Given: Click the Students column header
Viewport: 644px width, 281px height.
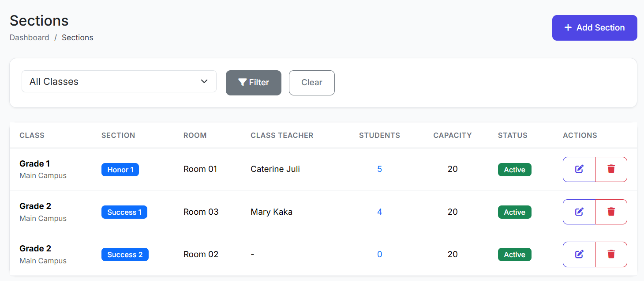Looking at the screenshot, I should (x=379, y=136).
